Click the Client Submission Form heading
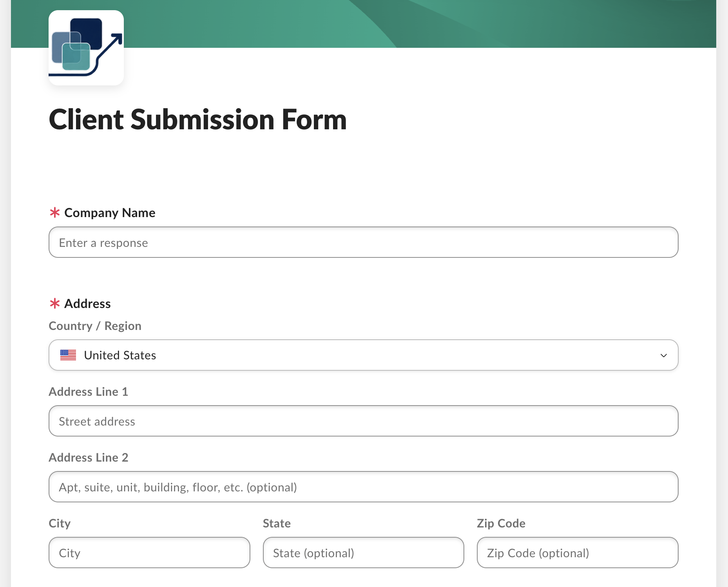728x587 pixels. (198, 120)
